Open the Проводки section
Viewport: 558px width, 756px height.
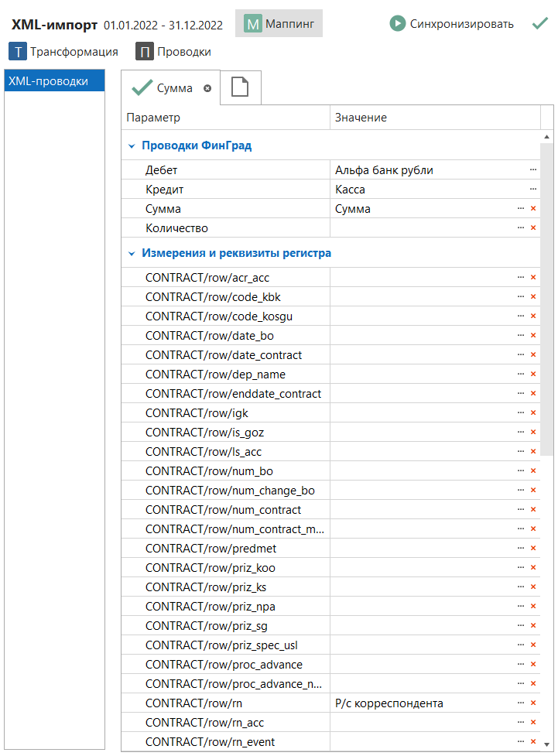click(173, 52)
